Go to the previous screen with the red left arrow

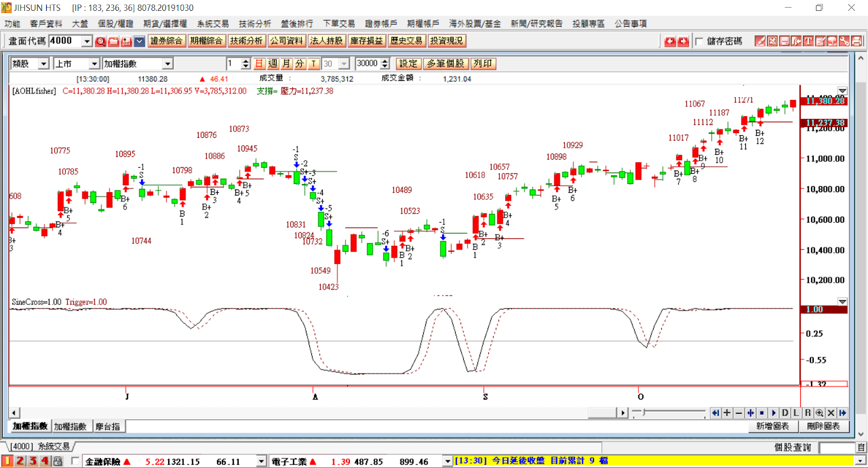tap(670, 41)
